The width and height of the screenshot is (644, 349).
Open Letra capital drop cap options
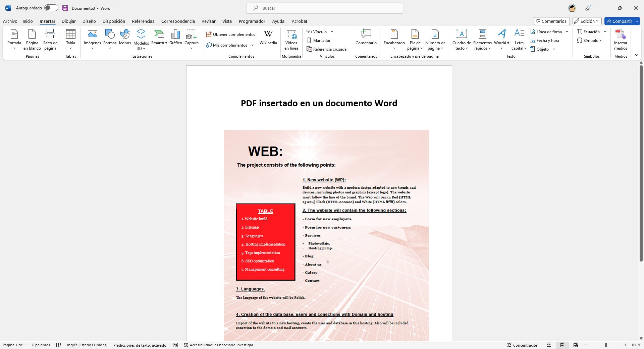(x=519, y=40)
